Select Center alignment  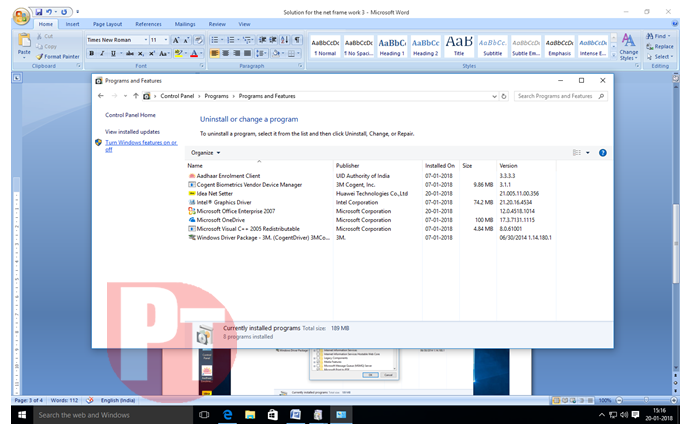point(226,53)
